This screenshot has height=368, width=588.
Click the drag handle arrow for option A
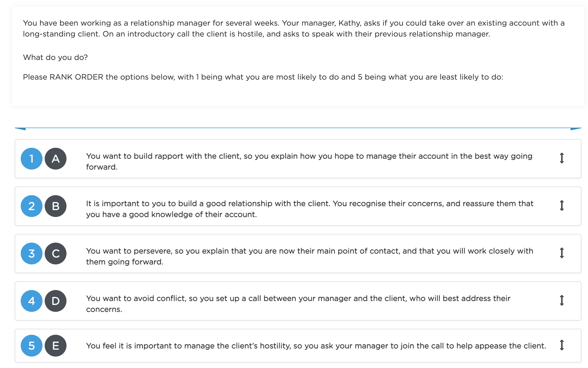coord(562,158)
